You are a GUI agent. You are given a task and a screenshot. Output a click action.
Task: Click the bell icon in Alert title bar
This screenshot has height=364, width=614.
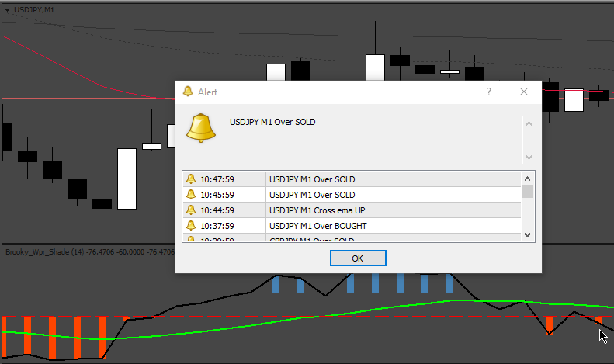pyautogui.click(x=188, y=92)
